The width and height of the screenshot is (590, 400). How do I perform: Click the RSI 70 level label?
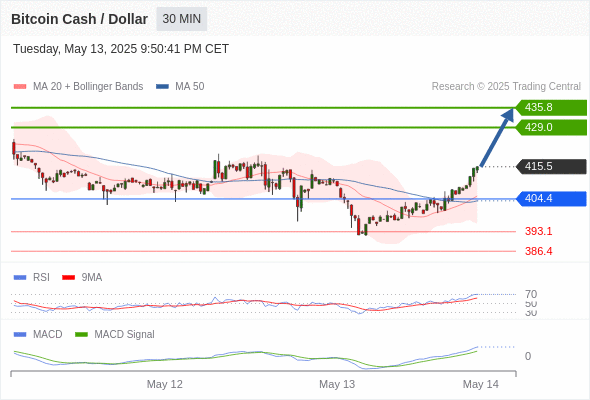(531, 294)
